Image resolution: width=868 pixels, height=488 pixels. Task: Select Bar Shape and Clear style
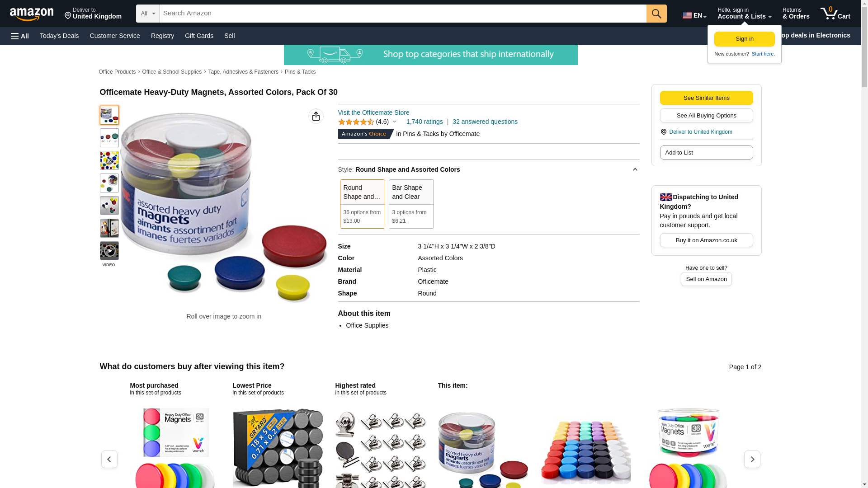411,204
